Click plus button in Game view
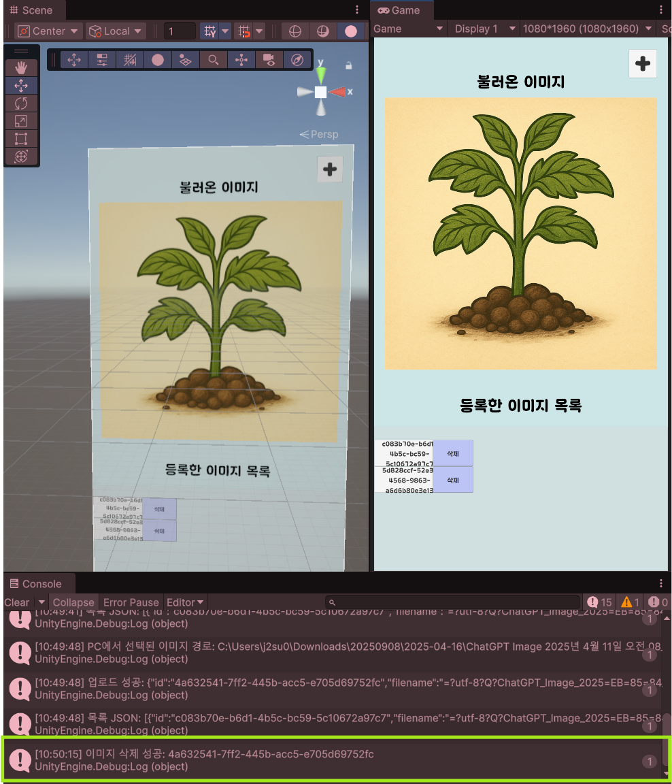This screenshot has width=672, height=784. [x=643, y=63]
